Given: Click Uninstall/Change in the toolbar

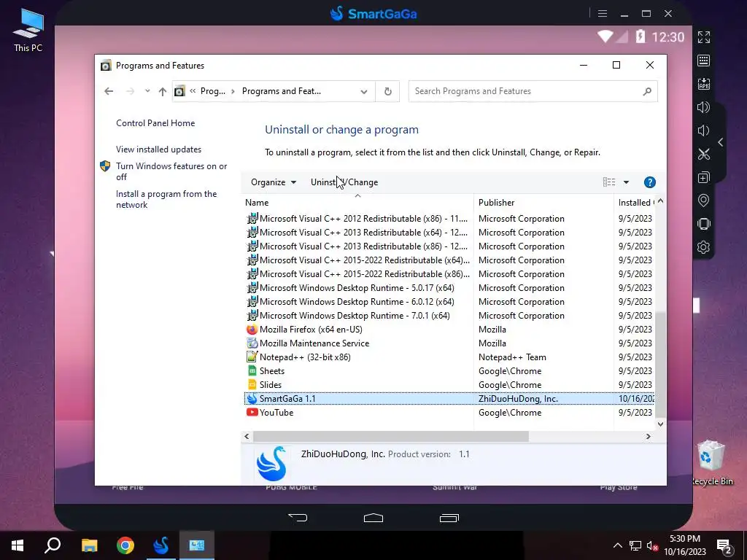Looking at the screenshot, I should [x=344, y=182].
